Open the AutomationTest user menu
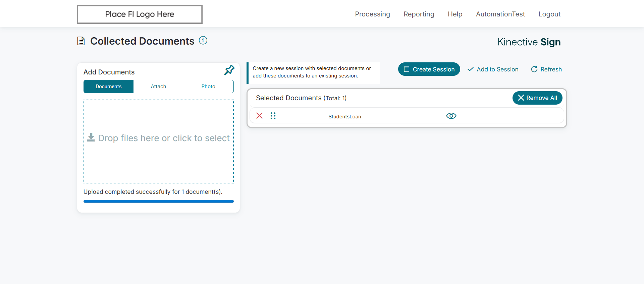 (500, 14)
